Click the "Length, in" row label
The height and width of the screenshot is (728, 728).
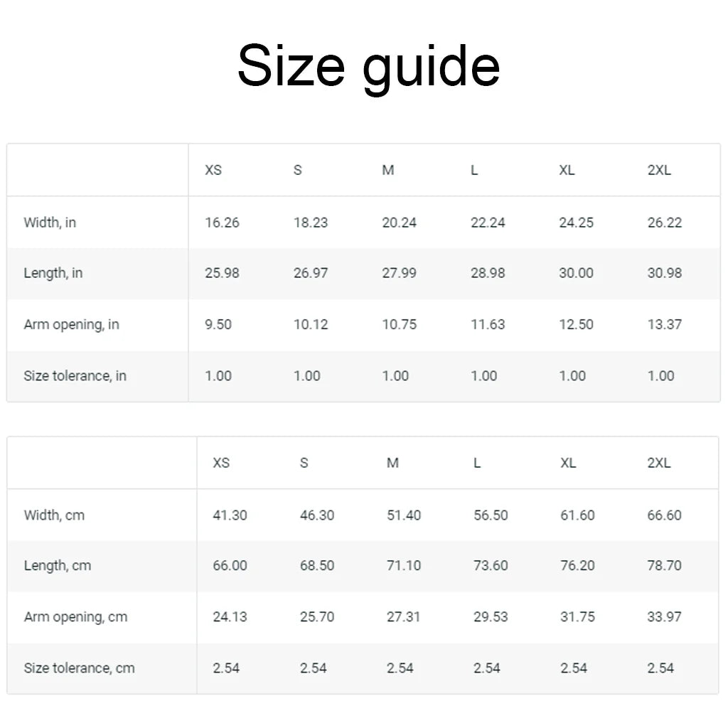[x=53, y=273]
